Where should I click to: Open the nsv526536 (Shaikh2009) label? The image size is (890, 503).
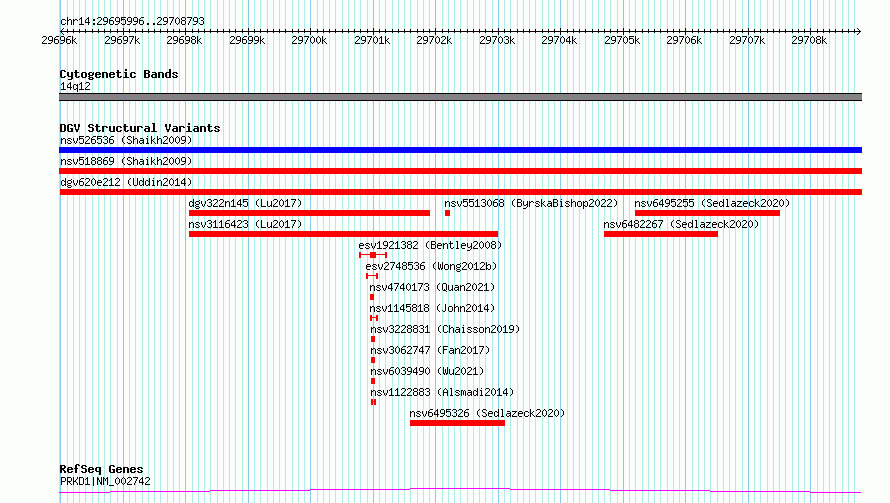click(126, 140)
